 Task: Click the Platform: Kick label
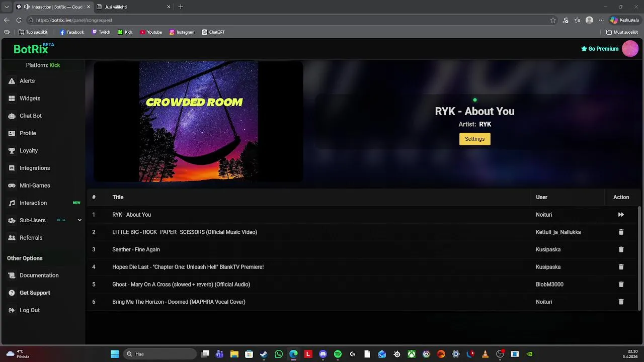click(43, 65)
